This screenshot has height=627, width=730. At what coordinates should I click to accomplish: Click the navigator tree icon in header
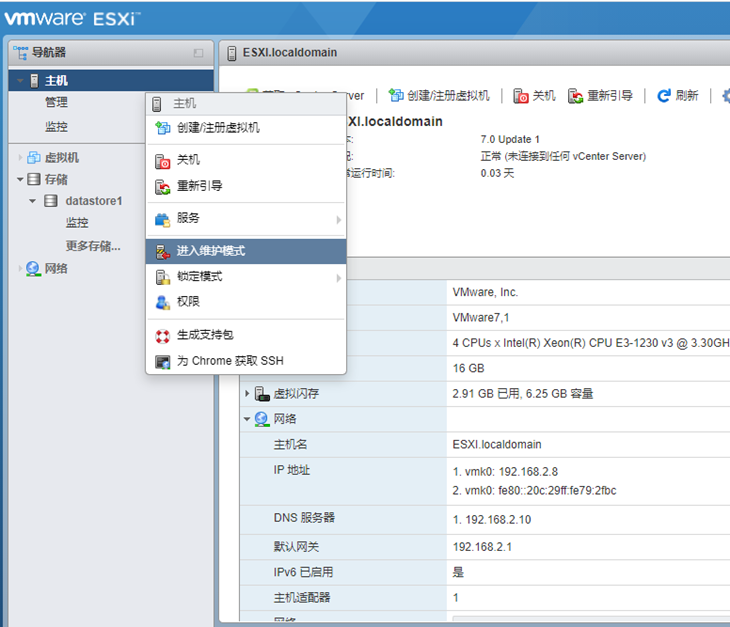tap(20, 53)
